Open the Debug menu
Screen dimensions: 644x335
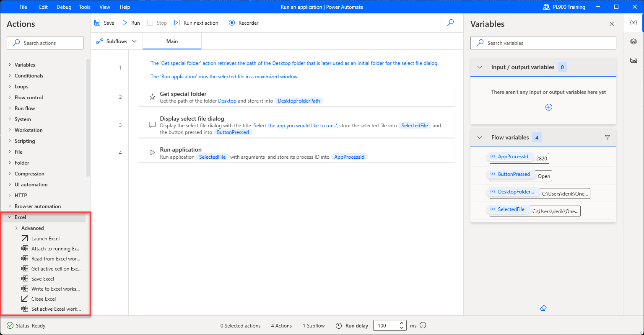pyautogui.click(x=64, y=7)
